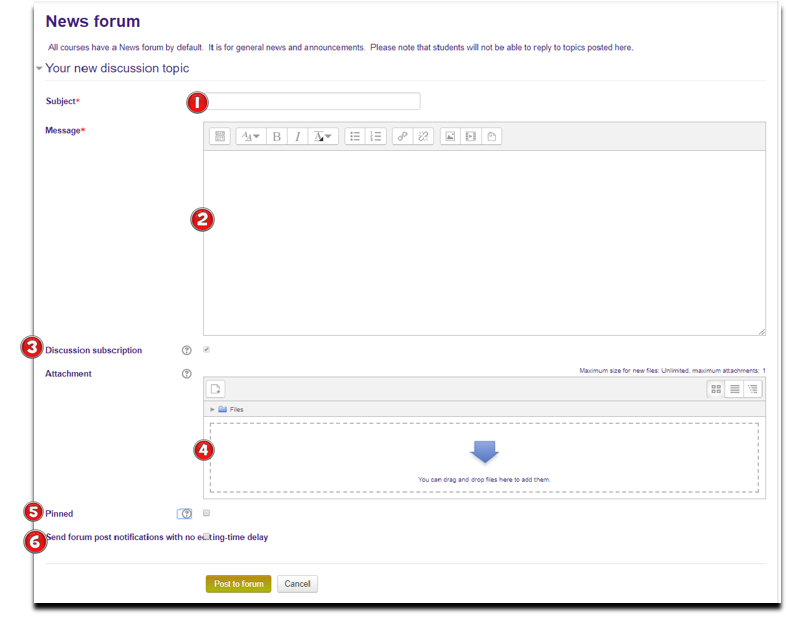Click the Post to forum button
The image size is (786, 617).
pyautogui.click(x=238, y=584)
